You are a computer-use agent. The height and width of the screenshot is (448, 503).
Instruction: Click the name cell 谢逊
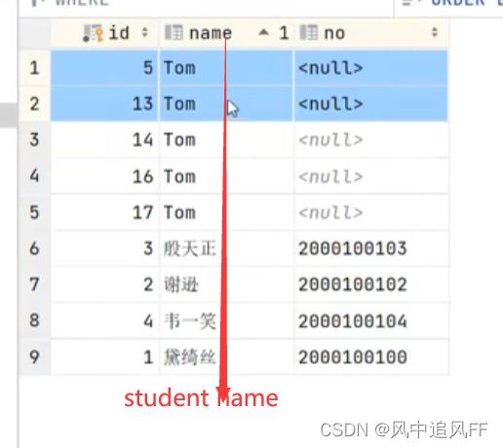[x=226, y=284]
